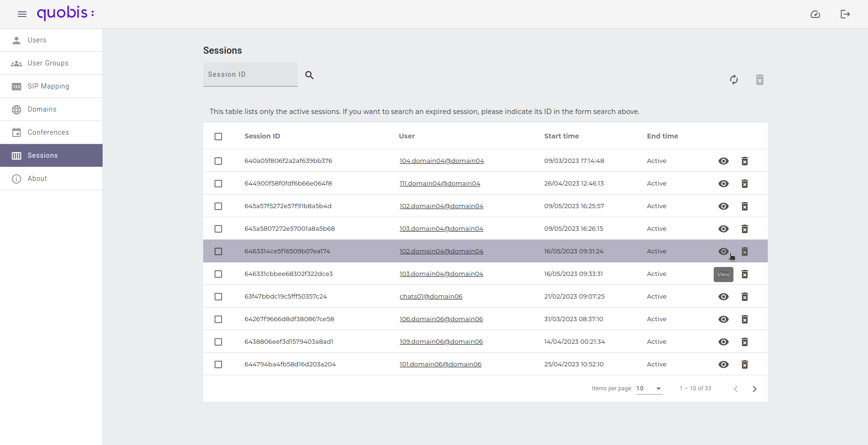868x445 pixels.
Task: Refresh the sessions list
Action: tap(734, 80)
